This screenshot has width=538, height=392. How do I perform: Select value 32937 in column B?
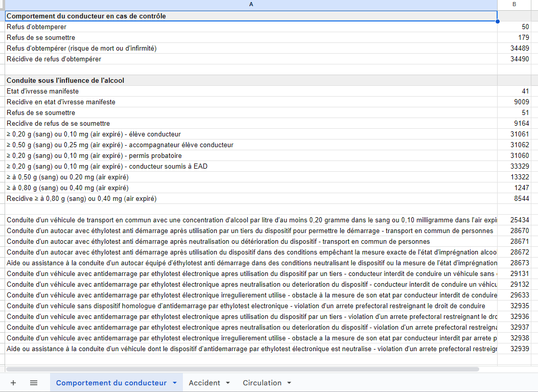(514, 327)
